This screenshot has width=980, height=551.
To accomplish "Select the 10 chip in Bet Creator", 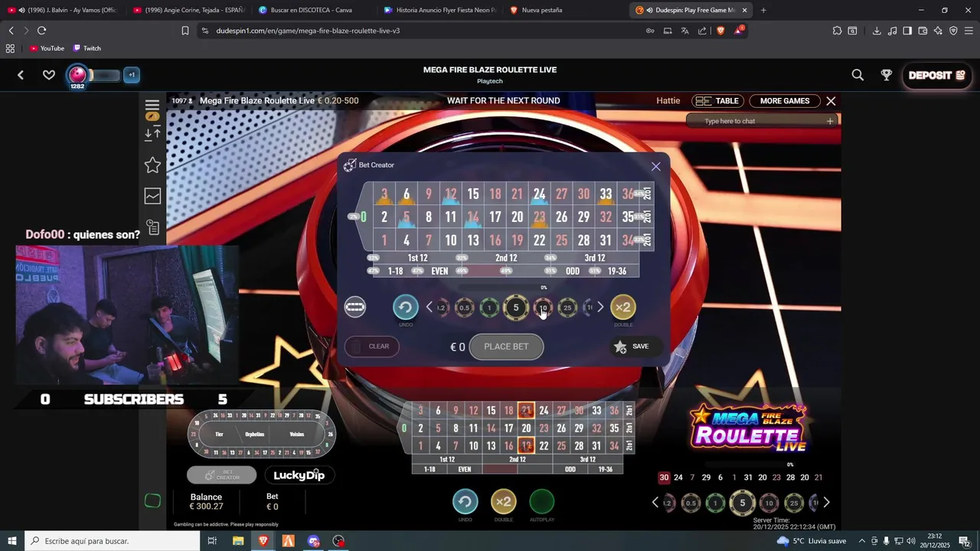I will point(542,308).
